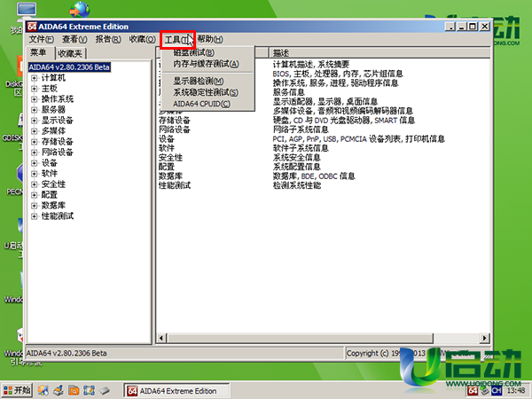Image resolution: width=532 pixels, height=399 pixels.
Task: Expand the 主板 tree node
Action: pyautogui.click(x=34, y=89)
